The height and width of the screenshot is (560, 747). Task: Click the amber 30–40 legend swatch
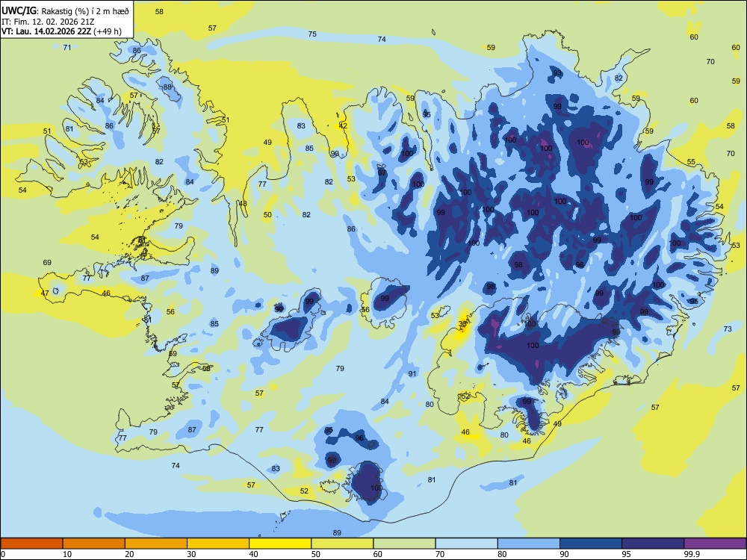218,544
